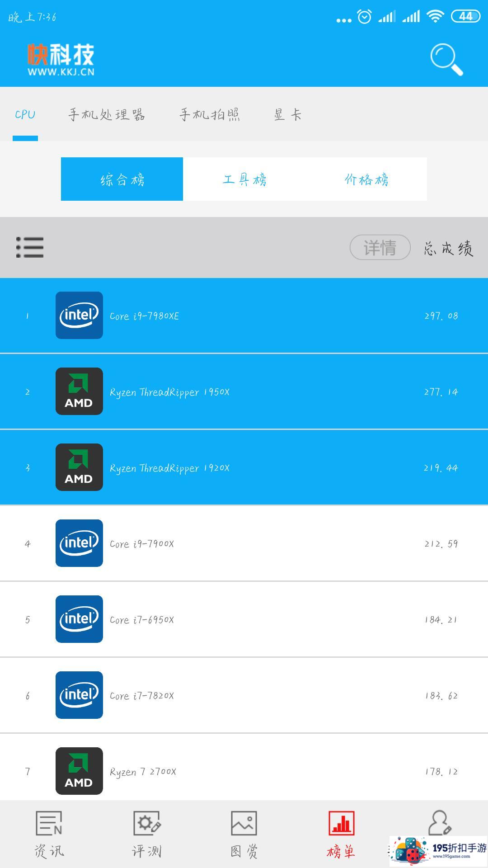The height and width of the screenshot is (868, 488).
Task: Open Core i7-7820X entry
Action: click(244, 695)
